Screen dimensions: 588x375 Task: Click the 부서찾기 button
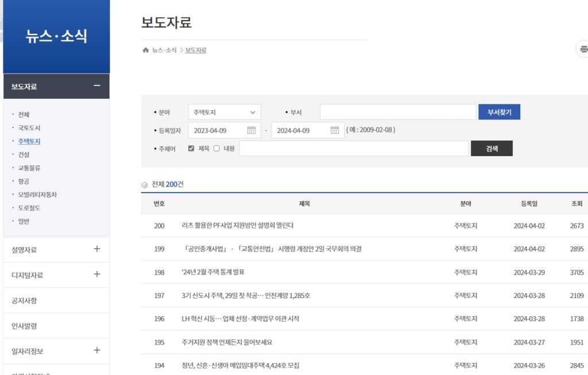499,112
